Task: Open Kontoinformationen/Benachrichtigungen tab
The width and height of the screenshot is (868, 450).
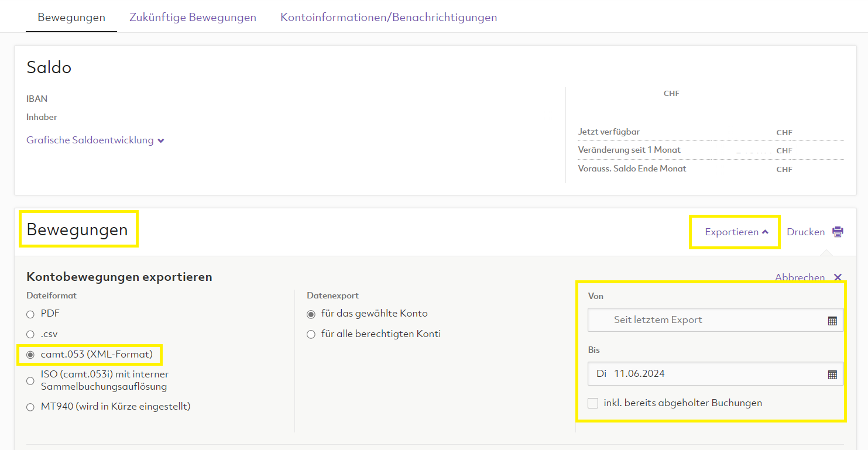Action: [389, 18]
